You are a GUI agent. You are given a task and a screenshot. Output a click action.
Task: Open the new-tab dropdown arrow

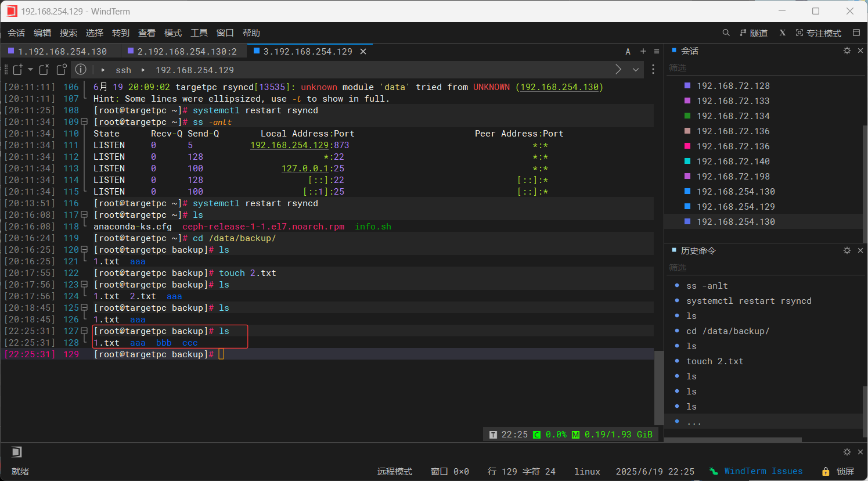click(31, 70)
